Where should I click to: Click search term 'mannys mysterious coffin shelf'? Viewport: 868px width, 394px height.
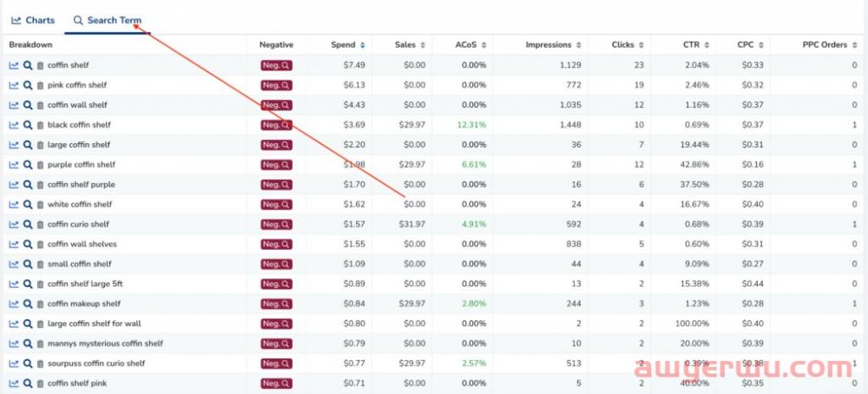(x=105, y=344)
